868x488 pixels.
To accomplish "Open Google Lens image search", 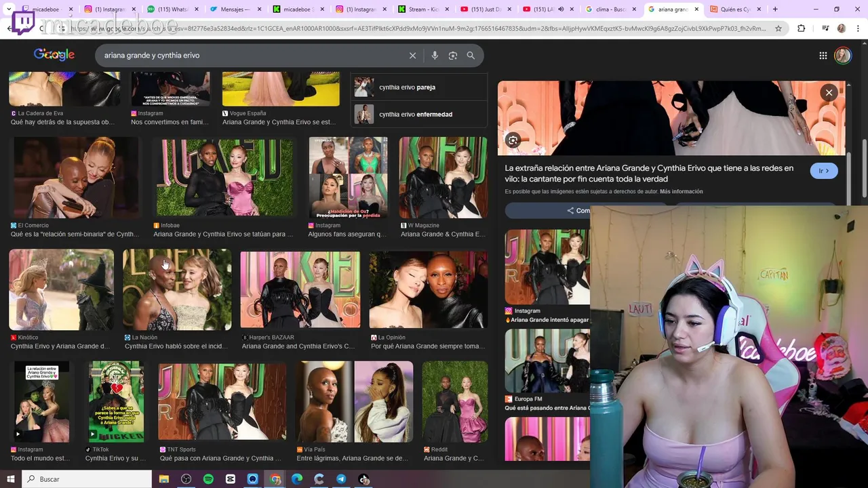I will pyautogui.click(x=453, y=56).
